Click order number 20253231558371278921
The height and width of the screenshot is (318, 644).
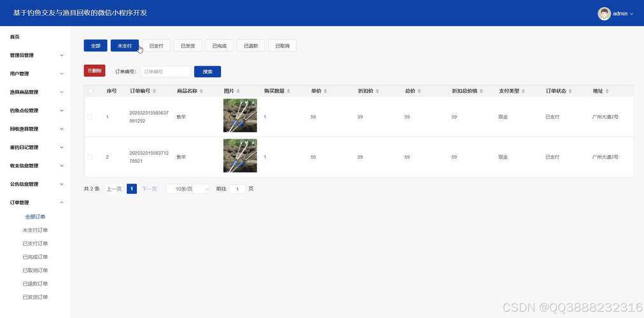[x=148, y=156]
